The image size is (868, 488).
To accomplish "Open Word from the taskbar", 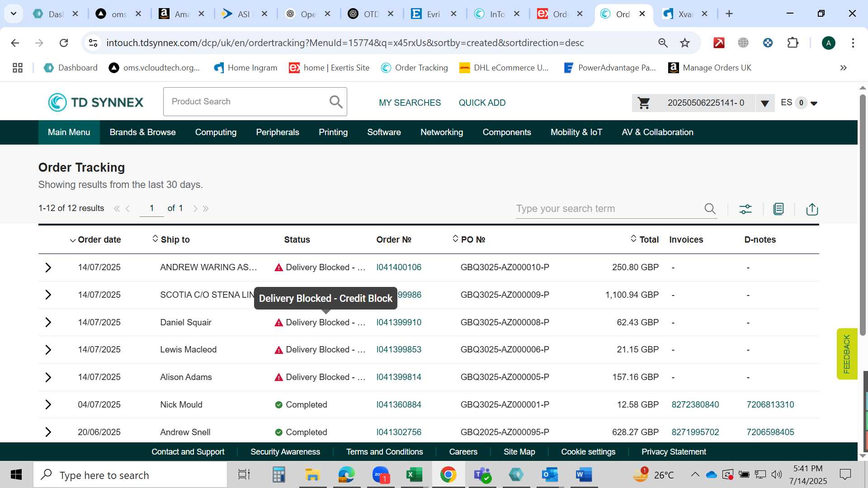I will tap(584, 475).
